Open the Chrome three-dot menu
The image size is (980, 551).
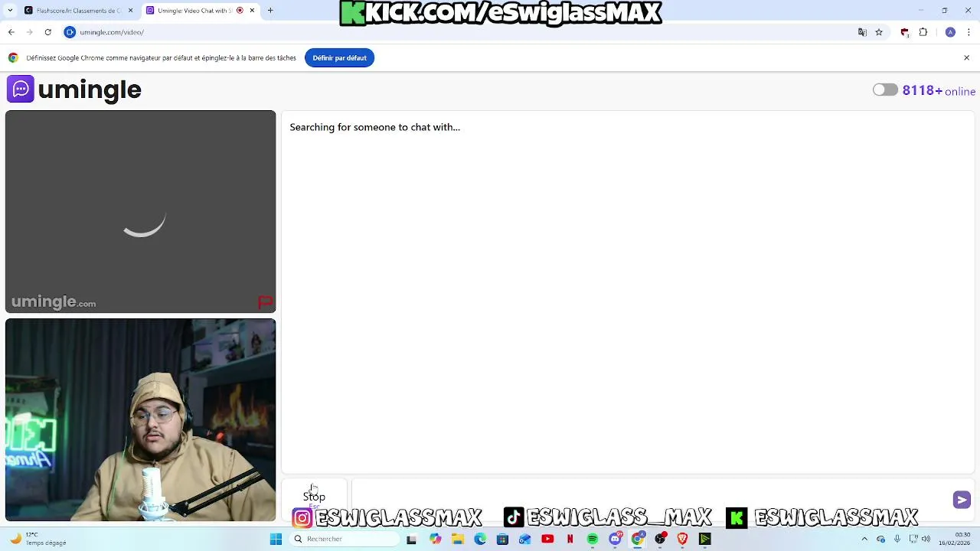969,32
